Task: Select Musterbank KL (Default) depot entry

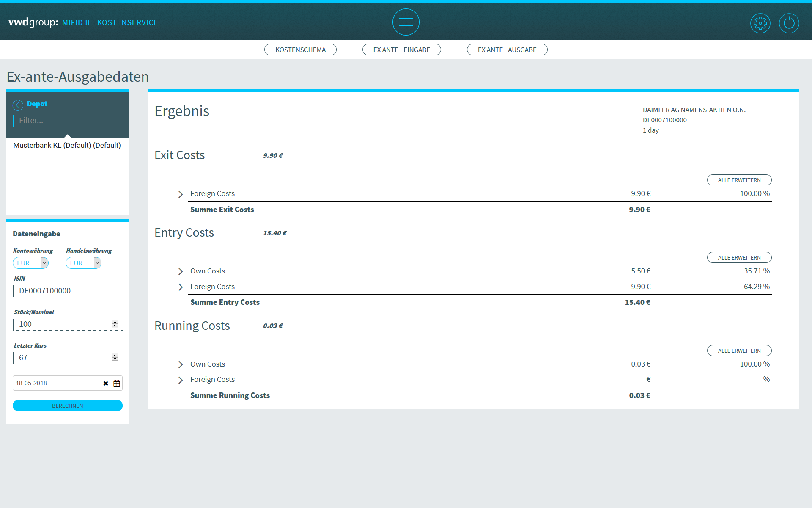Action: coord(67,145)
